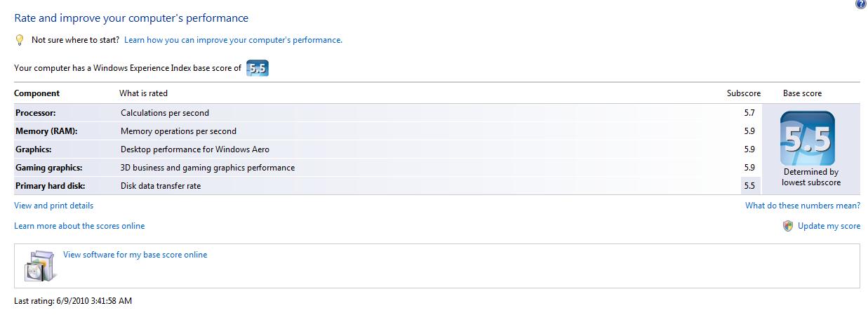The height and width of the screenshot is (334, 868).
Task: Click the Windows Experience Index base score sentence
Action: (128, 68)
